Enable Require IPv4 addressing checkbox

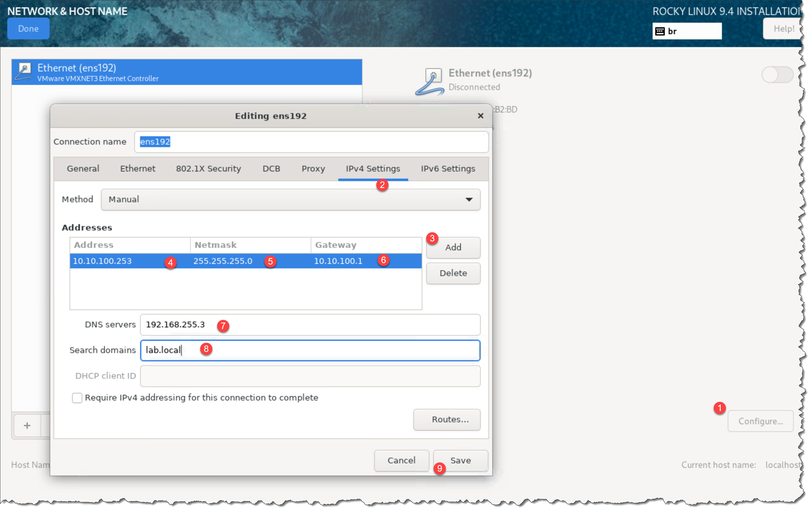click(x=77, y=398)
